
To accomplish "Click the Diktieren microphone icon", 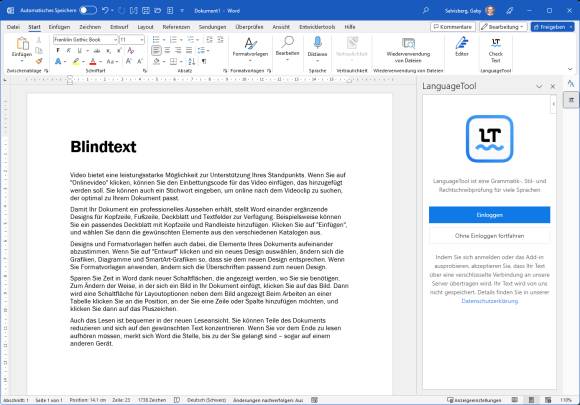I will (x=317, y=42).
